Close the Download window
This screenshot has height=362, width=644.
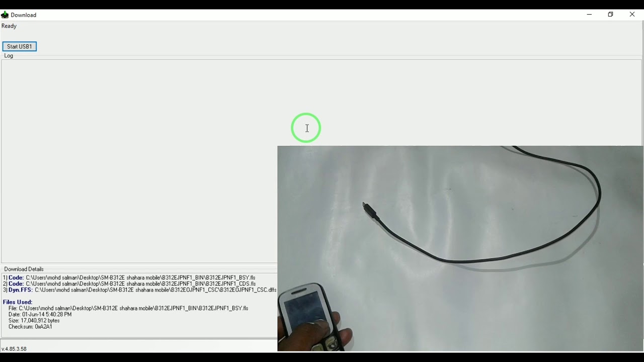tap(632, 15)
